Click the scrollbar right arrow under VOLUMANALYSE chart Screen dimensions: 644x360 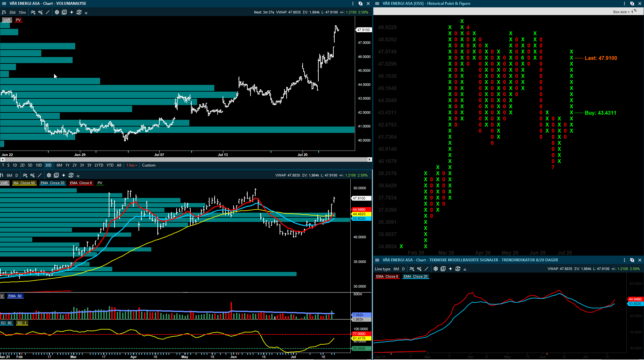(x=370, y=160)
